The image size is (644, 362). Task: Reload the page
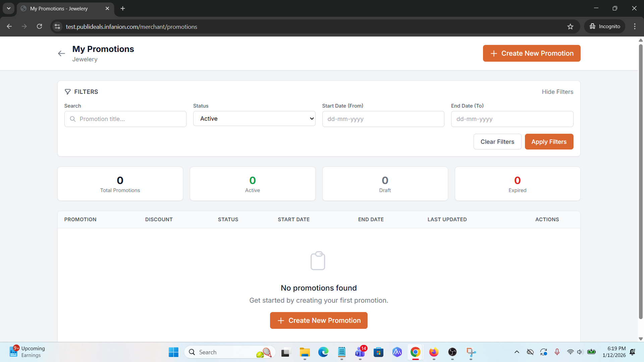[39, 26]
